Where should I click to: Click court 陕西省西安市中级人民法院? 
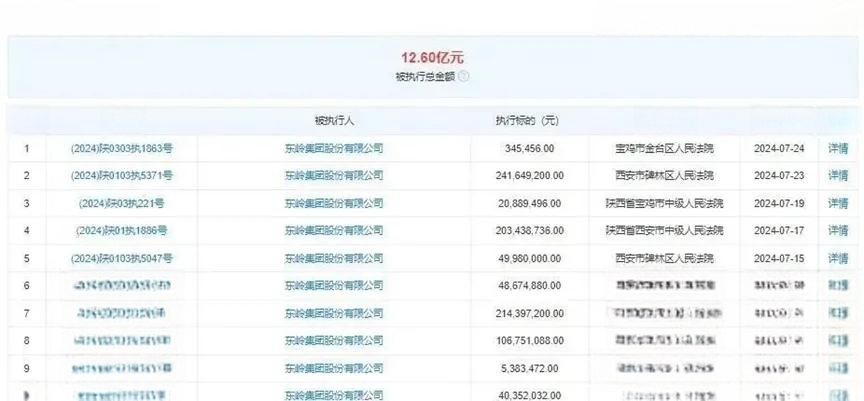pos(665,231)
